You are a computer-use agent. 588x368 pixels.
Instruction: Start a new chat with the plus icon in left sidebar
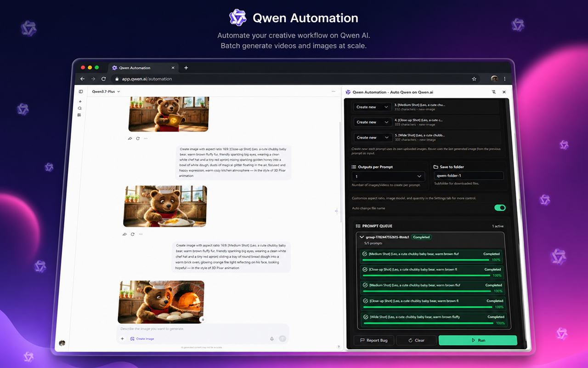[80, 101]
